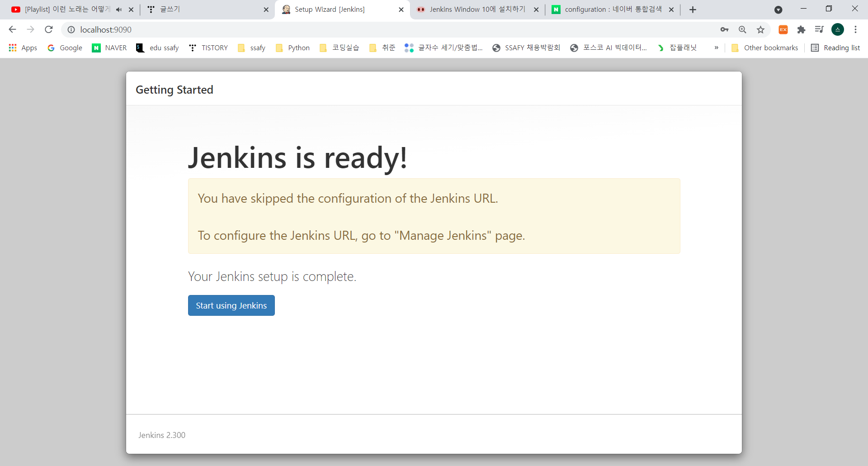Open the 취준 bookmark folder
The height and width of the screenshot is (466, 868).
[382, 48]
